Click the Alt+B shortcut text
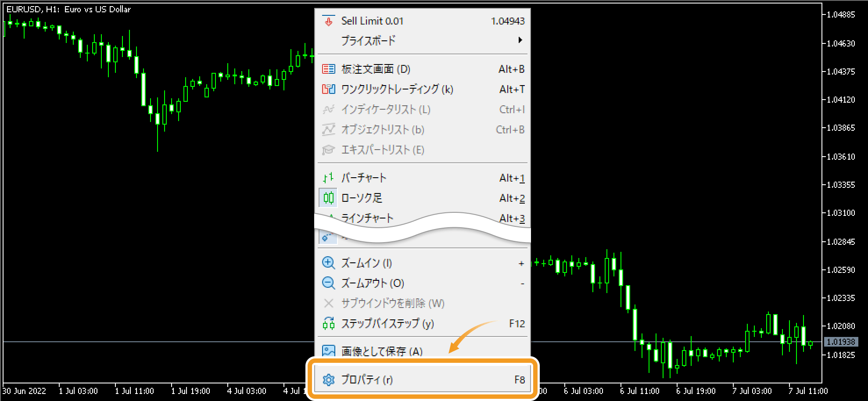This screenshot has height=401, width=868. [x=512, y=69]
